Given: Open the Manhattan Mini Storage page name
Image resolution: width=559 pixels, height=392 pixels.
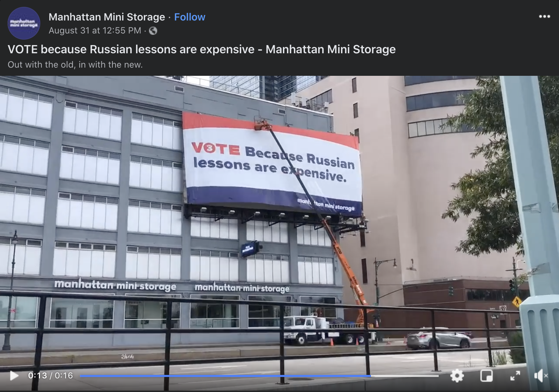Looking at the screenshot, I should pos(107,17).
